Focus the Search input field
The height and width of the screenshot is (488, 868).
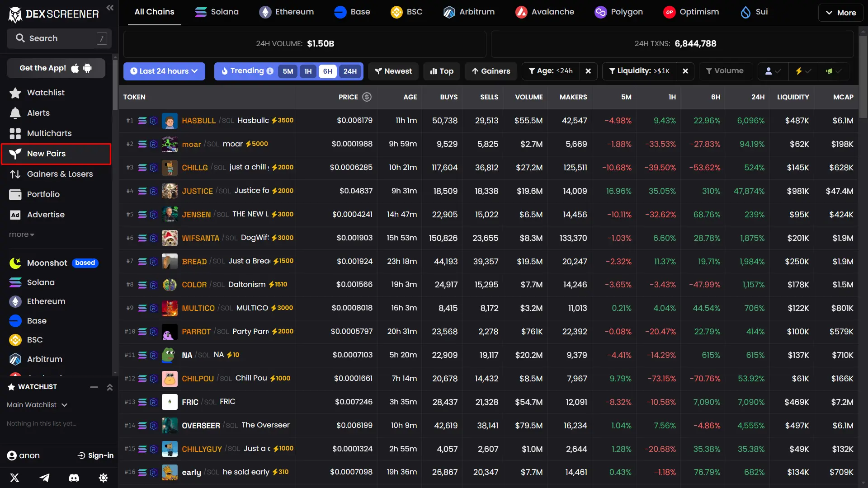tap(59, 38)
